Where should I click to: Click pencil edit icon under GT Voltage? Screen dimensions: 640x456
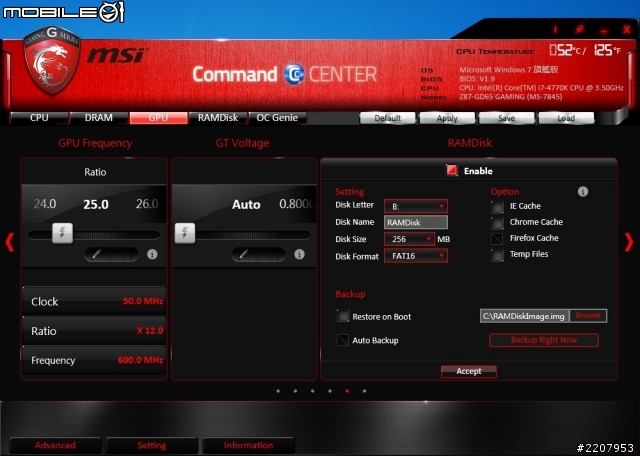[x=258, y=254]
